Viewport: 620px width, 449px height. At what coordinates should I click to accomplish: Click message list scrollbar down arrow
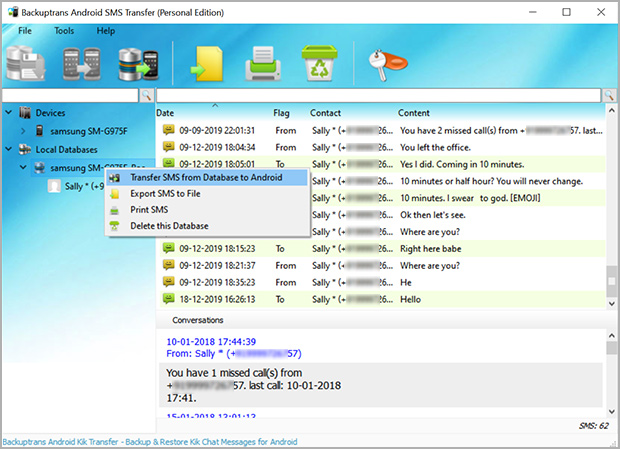coord(611,304)
